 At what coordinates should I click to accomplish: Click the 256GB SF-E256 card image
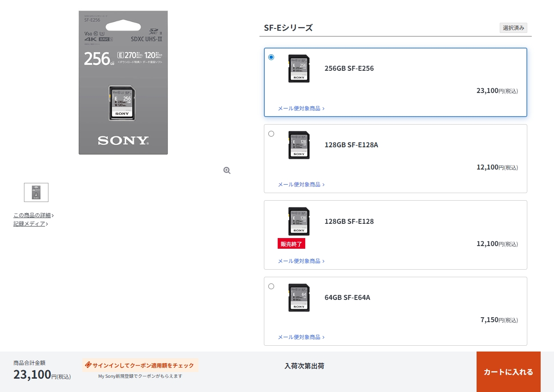[x=299, y=69]
